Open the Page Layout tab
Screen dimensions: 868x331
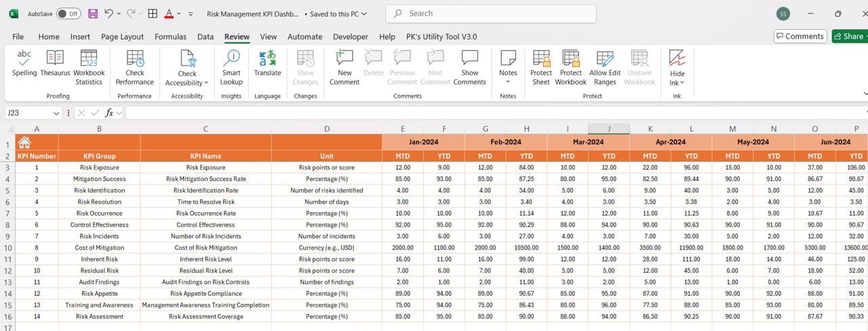coord(122,37)
